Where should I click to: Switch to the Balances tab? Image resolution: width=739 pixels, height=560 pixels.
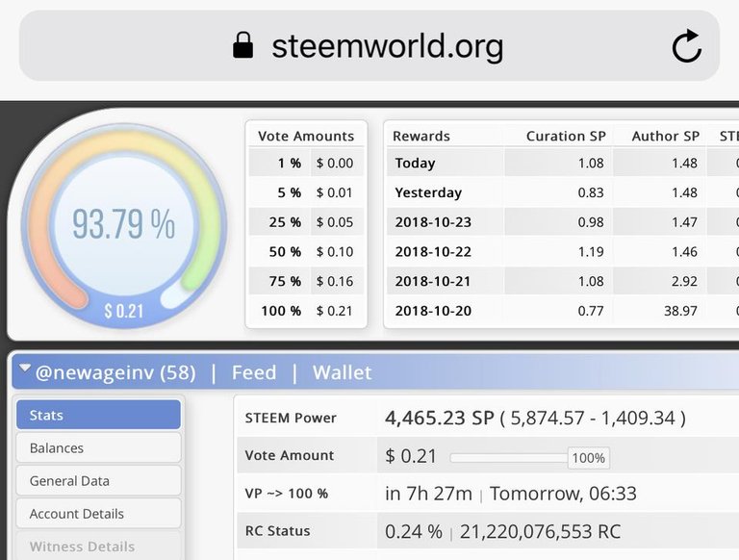coord(98,448)
